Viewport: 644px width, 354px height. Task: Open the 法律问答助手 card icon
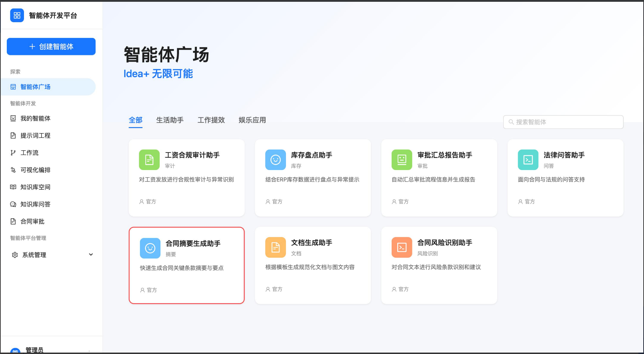click(528, 160)
